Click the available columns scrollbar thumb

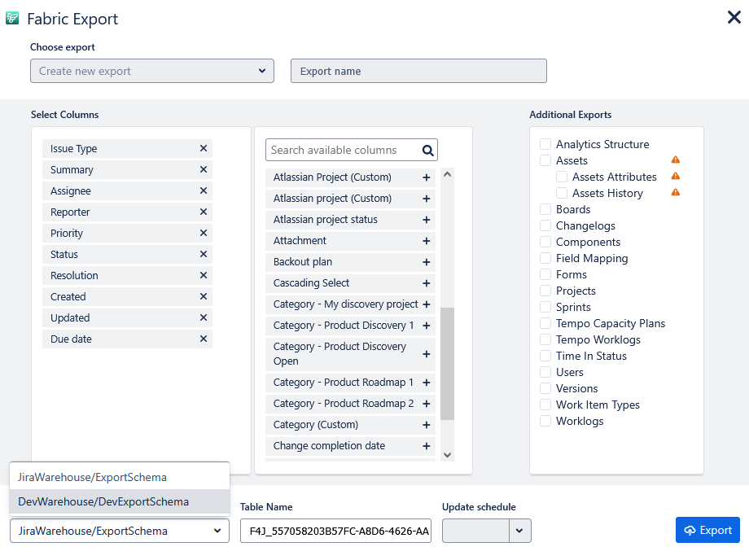click(x=447, y=363)
